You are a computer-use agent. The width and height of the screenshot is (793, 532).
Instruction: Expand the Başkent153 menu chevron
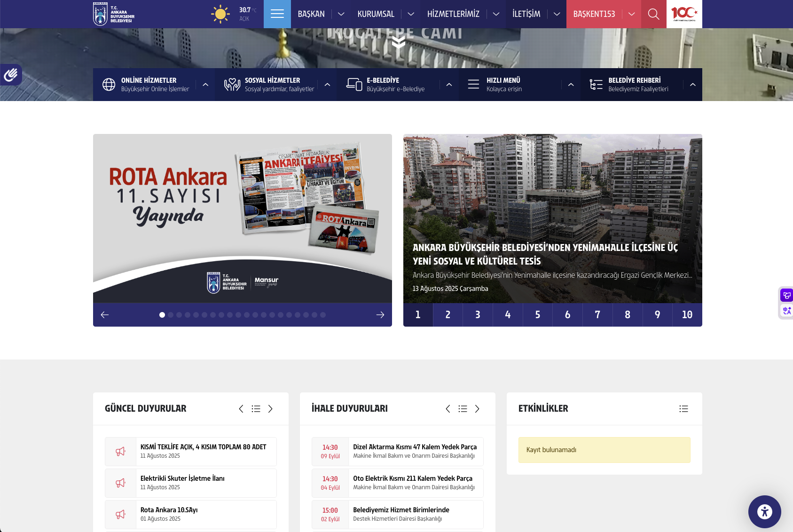(632, 14)
